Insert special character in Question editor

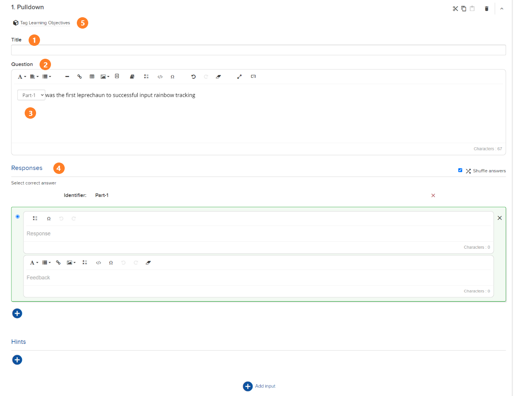pyautogui.click(x=172, y=77)
